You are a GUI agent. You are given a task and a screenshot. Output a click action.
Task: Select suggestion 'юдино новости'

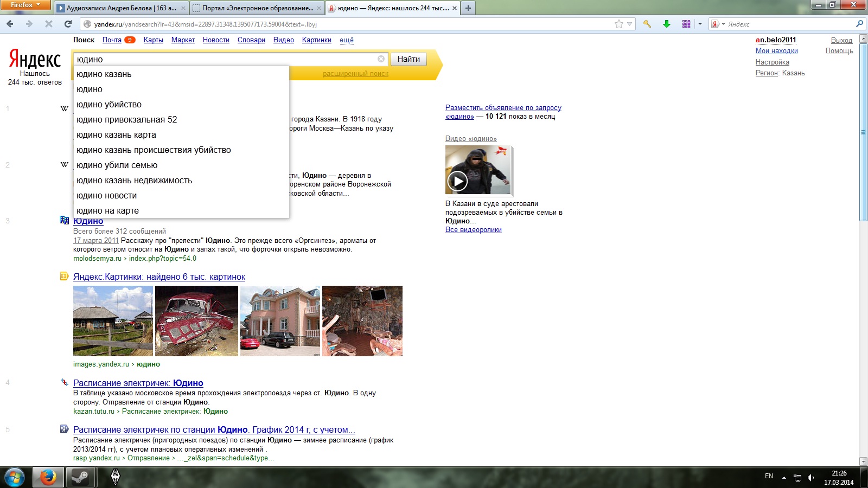tap(181, 196)
